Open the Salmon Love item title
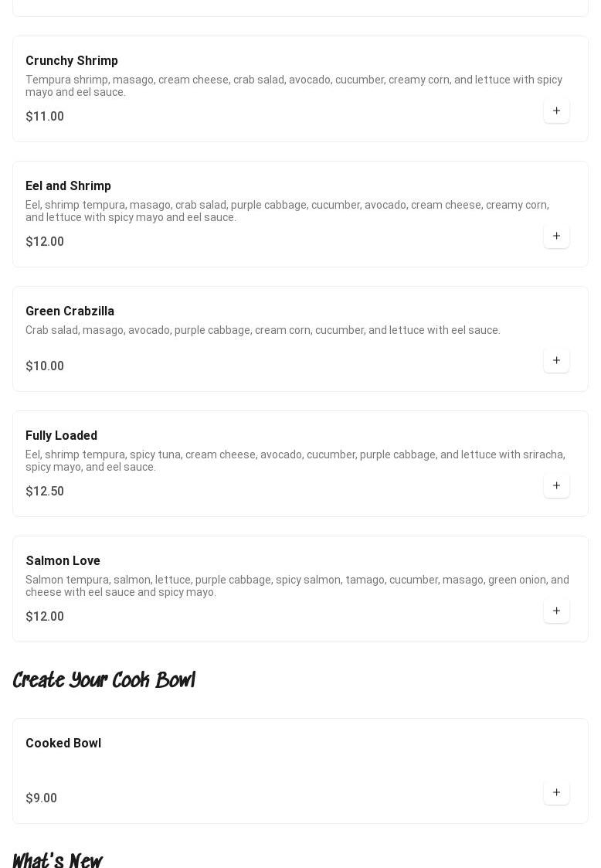601x868 pixels. coord(63,560)
